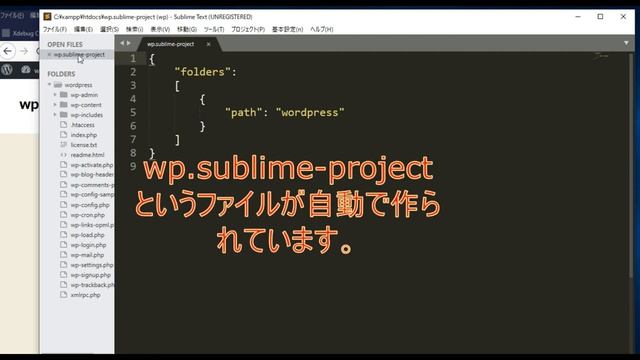The width and height of the screenshot is (640, 360).
Task: Open wp-settings.php from the sidebar
Action: [x=92, y=265]
